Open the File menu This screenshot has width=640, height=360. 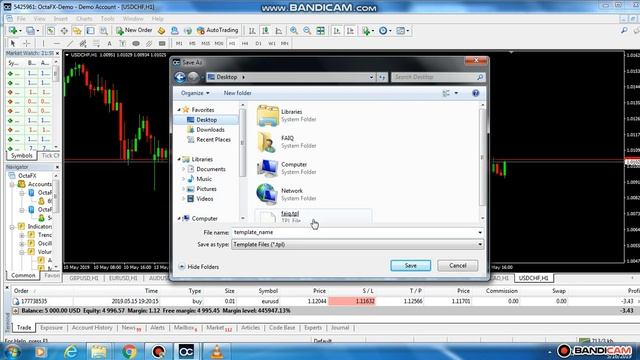pyautogui.click(x=21, y=18)
